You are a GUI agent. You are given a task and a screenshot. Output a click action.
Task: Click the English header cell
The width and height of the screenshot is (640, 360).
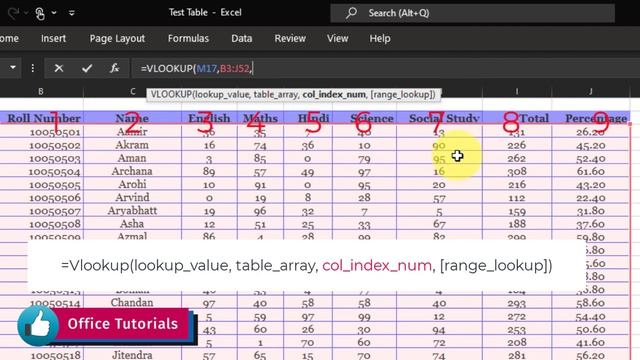(x=209, y=118)
